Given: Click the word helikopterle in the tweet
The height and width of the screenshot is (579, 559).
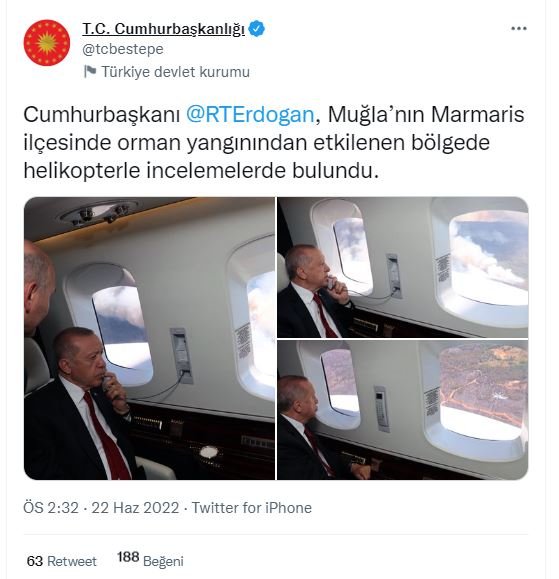Looking at the screenshot, I should tap(82, 171).
